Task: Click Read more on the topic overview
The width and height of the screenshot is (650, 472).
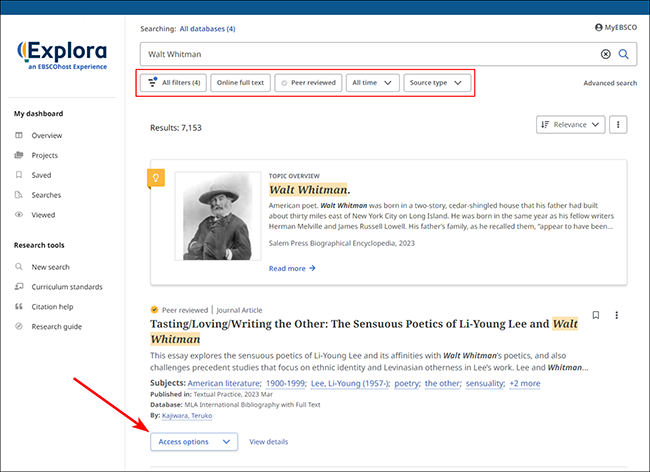Action: (x=287, y=269)
